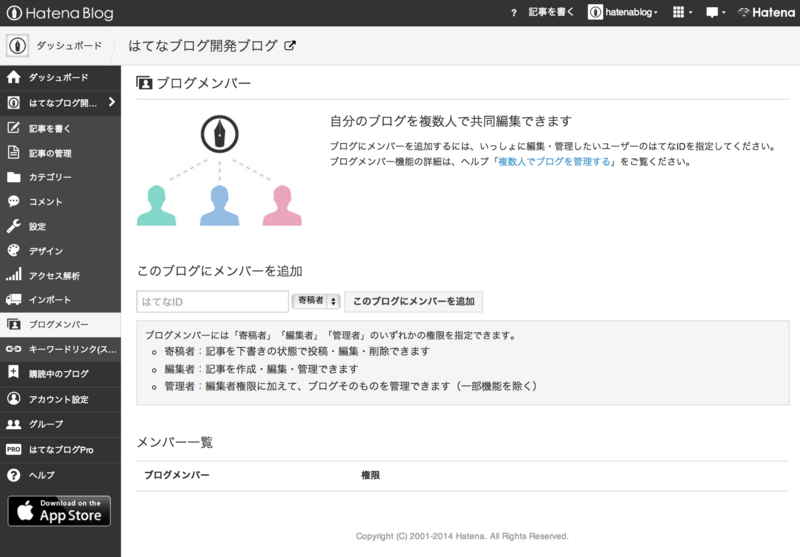Click the bookmark icon for 購読中のブログ
Viewport: 800px width, 557px height.
14,372
